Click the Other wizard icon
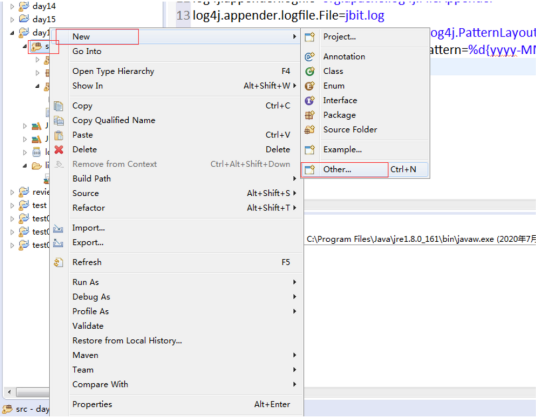Screen dimensions: 539x418 pos(310,169)
